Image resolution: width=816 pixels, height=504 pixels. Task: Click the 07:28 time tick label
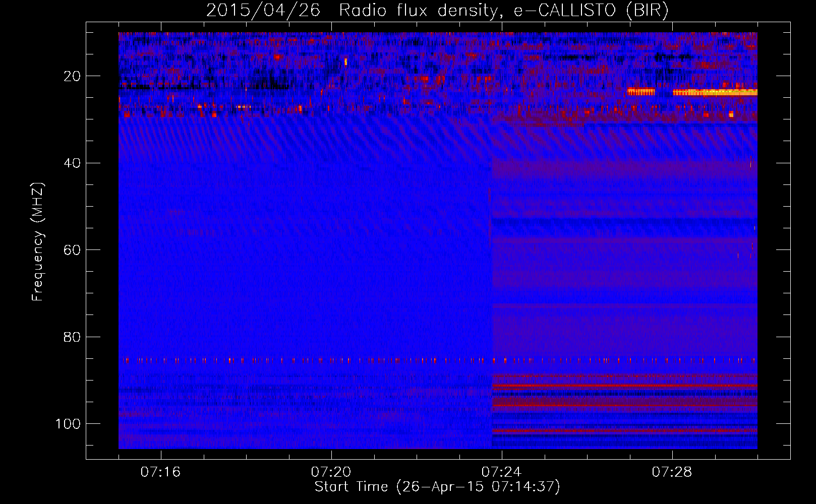tap(672, 472)
